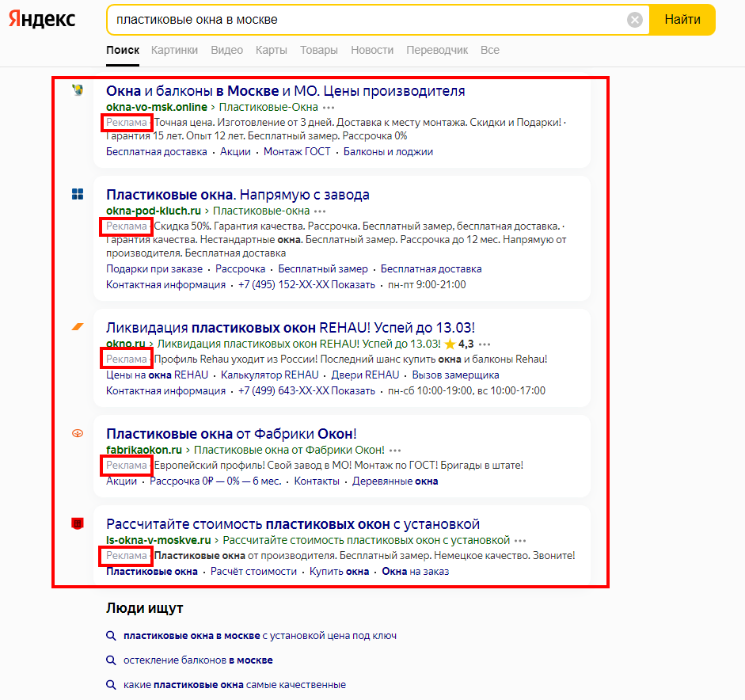Click the Бесплатная доставка sitelink of okna-vo-msk.online
The image size is (745, 700).
pyautogui.click(x=156, y=151)
